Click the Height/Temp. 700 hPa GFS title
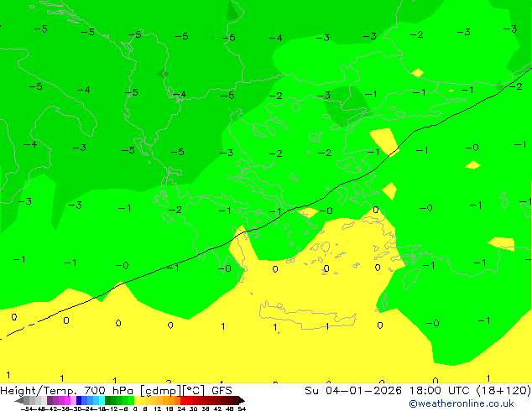532x411 pixels. pos(116,391)
